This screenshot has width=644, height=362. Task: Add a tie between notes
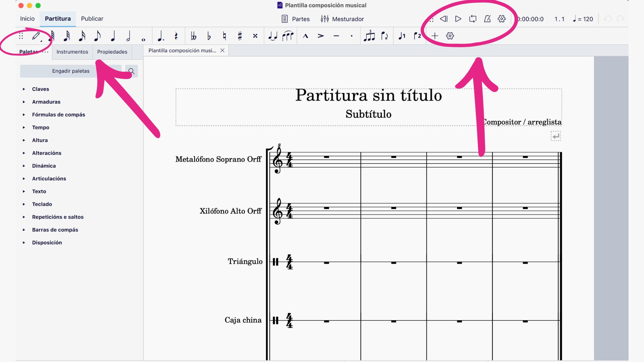(273, 36)
